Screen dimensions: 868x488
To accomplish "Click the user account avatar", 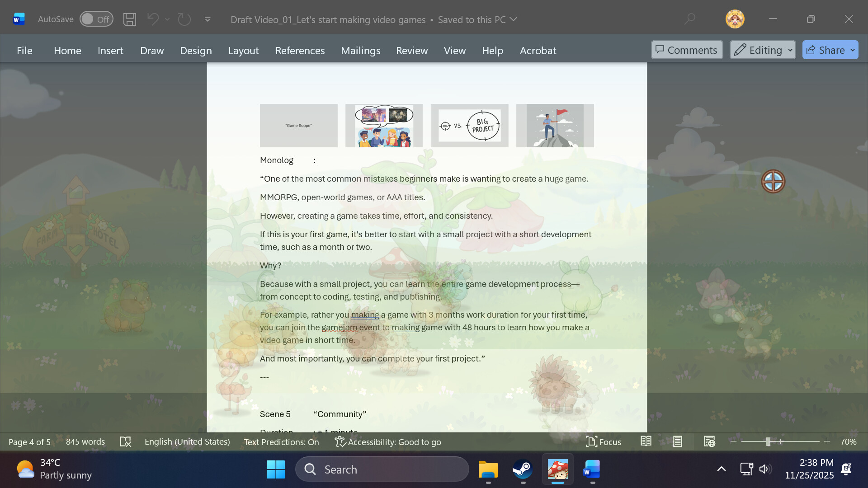I will click(x=735, y=19).
